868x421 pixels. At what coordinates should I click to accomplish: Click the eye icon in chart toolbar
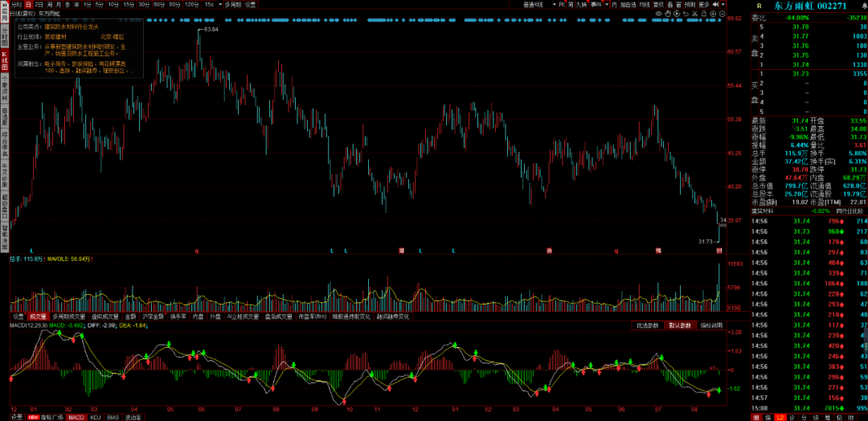pos(659,14)
